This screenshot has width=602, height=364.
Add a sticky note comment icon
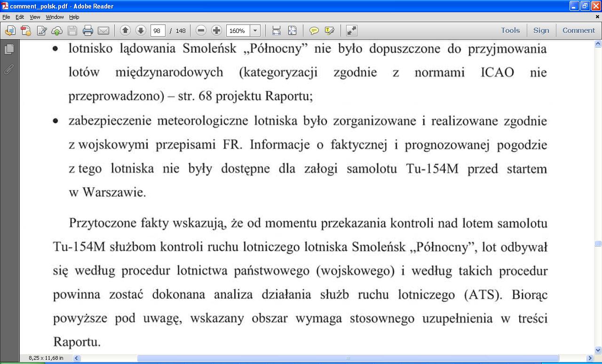coord(314,31)
